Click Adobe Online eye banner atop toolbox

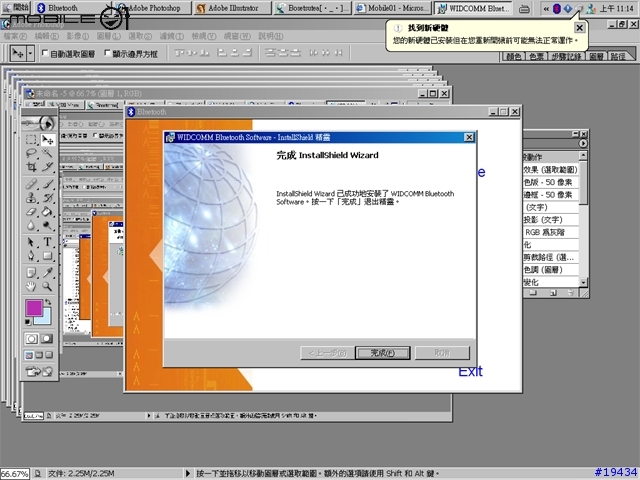[39, 122]
